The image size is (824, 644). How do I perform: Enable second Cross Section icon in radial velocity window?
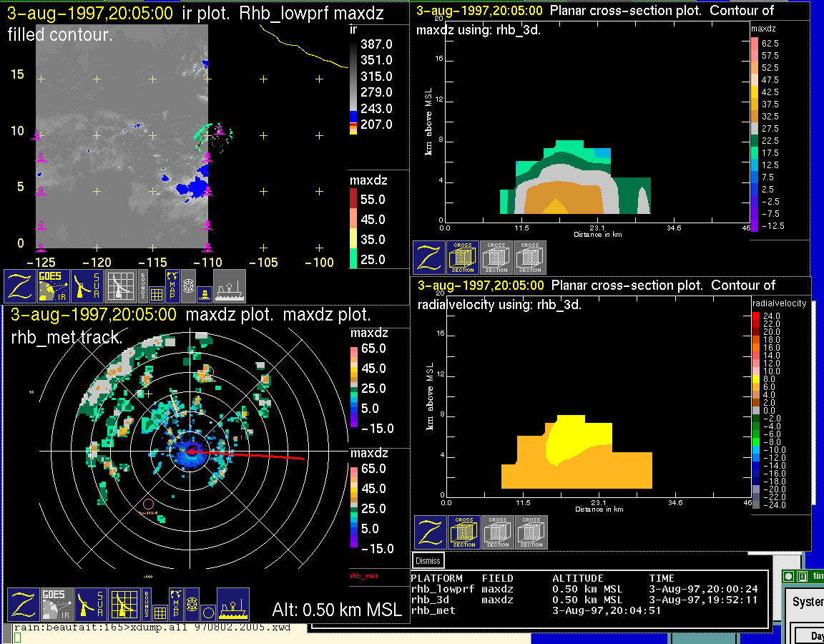pyautogui.click(x=498, y=532)
